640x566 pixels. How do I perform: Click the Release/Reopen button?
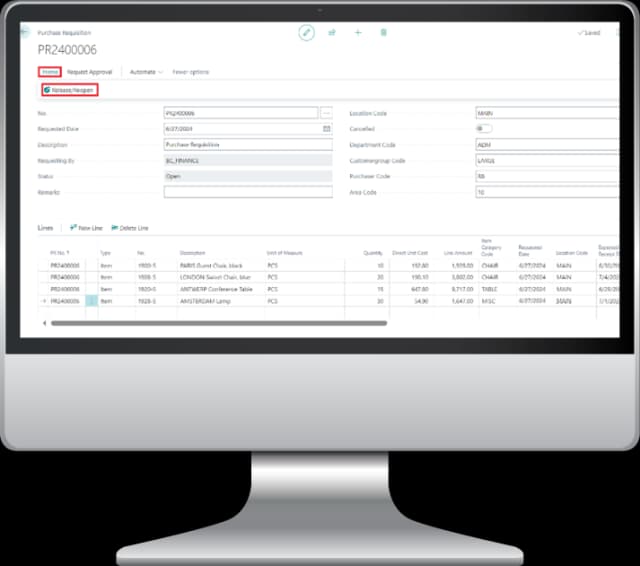(69, 90)
